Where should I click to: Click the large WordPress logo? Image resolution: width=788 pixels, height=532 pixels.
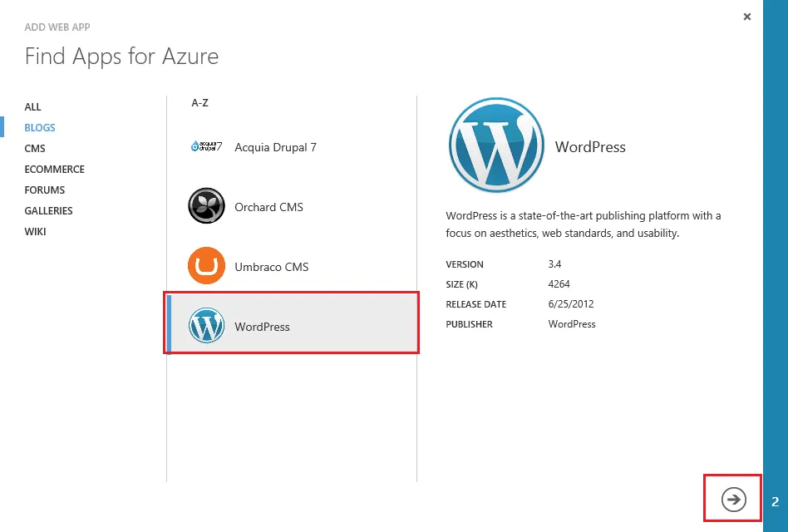coord(496,146)
